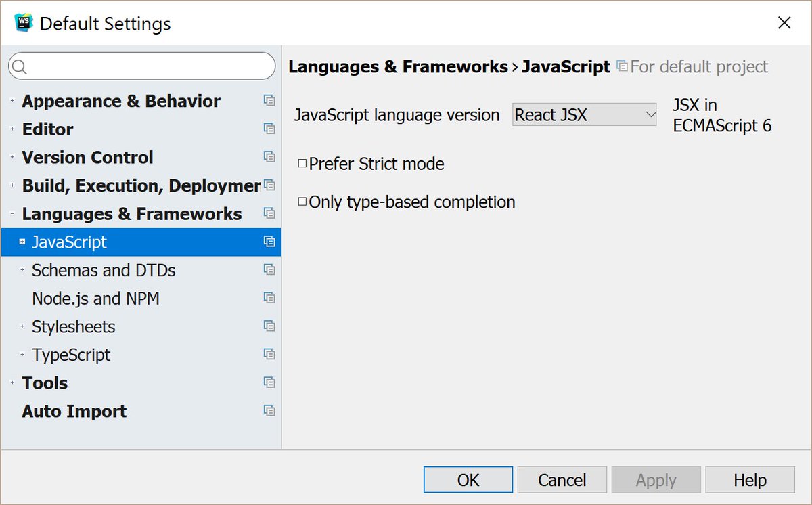
Task: Click project-copy icon beside Auto Import
Action: [269, 411]
